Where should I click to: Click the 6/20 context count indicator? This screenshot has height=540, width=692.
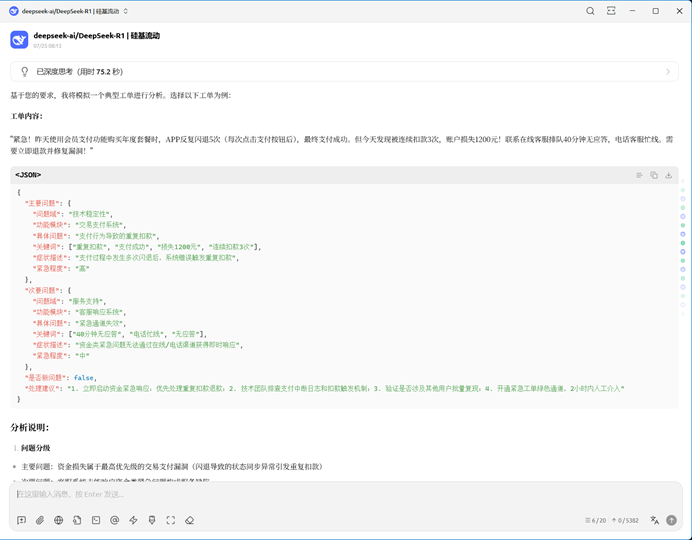pyautogui.click(x=595, y=521)
